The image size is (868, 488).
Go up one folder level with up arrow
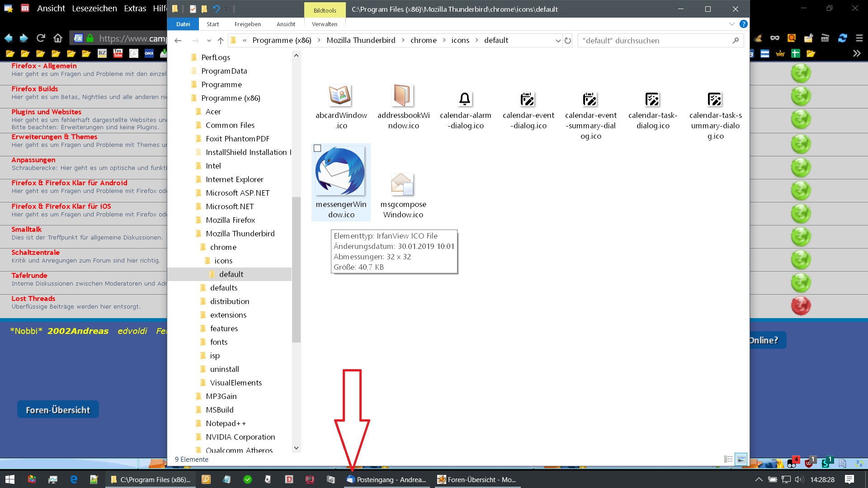click(221, 41)
